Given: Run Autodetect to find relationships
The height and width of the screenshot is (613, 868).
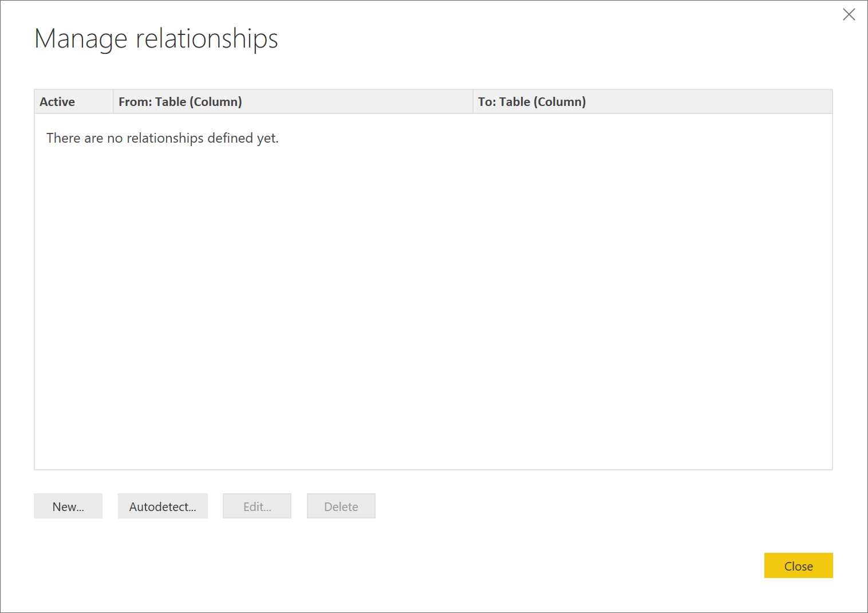Looking at the screenshot, I should pos(162,506).
